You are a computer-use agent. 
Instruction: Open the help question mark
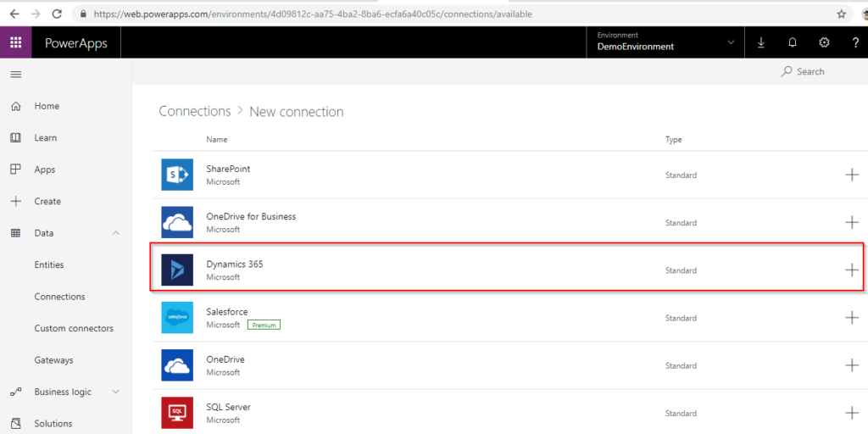click(855, 42)
